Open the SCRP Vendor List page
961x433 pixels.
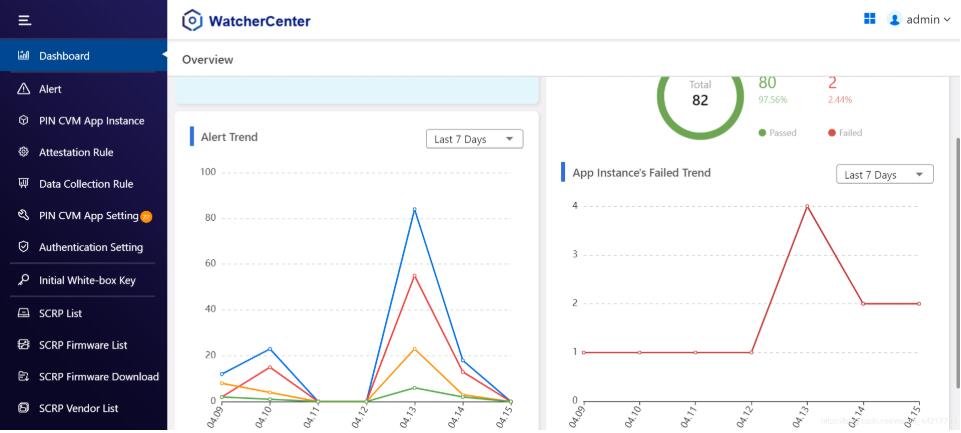tap(78, 408)
